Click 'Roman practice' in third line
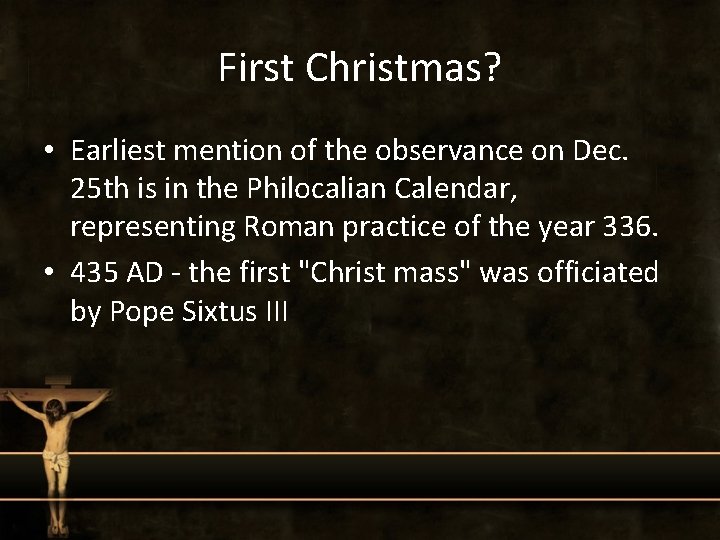The width and height of the screenshot is (720, 540). tap(345, 227)
